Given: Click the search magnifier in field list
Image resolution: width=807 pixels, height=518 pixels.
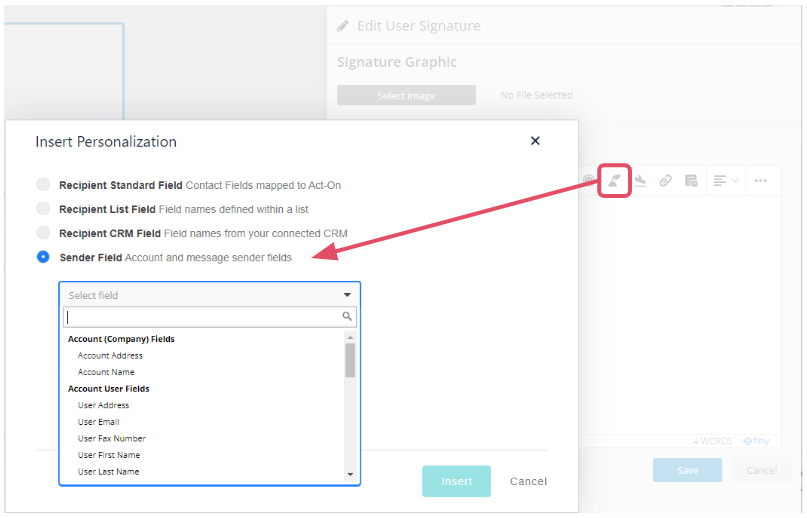Looking at the screenshot, I should point(347,317).
